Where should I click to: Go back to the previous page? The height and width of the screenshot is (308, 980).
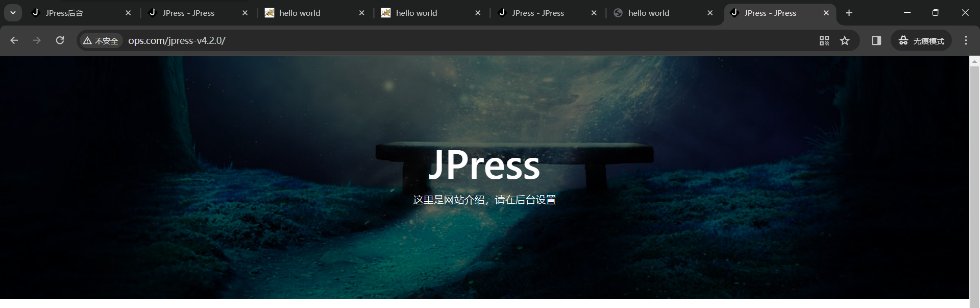tap(14, 40)
